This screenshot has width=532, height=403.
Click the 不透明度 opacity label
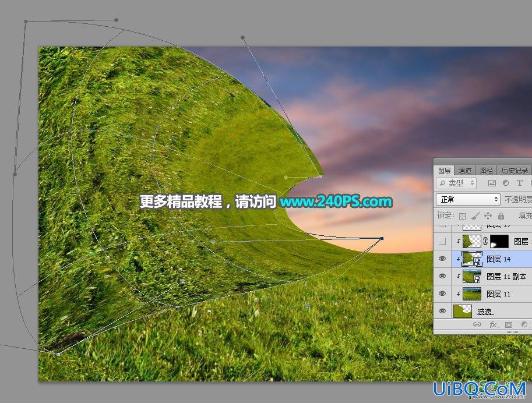tap(518, 200)
